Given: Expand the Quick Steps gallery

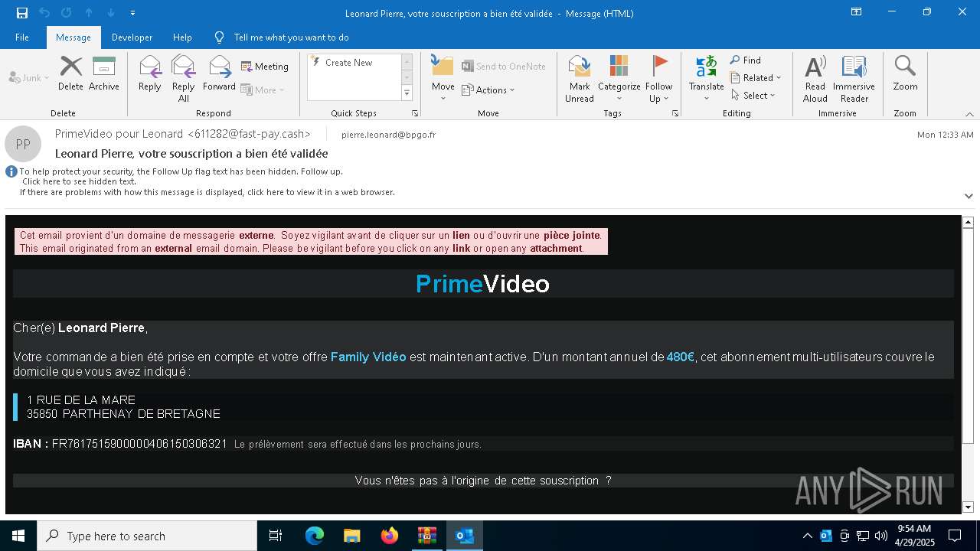Looking at the screenshot, I should pos(407,93).
